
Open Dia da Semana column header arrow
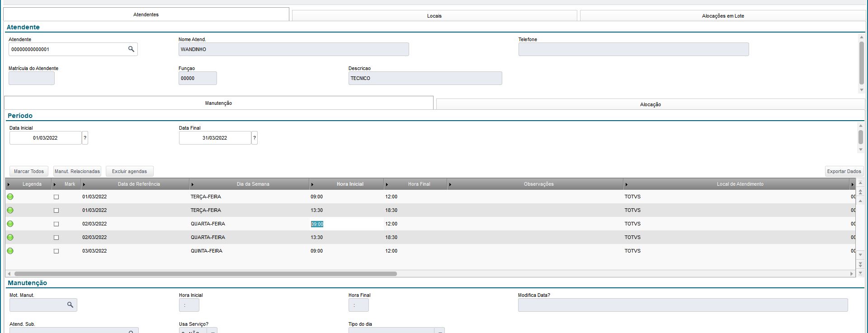pyautogui.click(x=193, y=184)
